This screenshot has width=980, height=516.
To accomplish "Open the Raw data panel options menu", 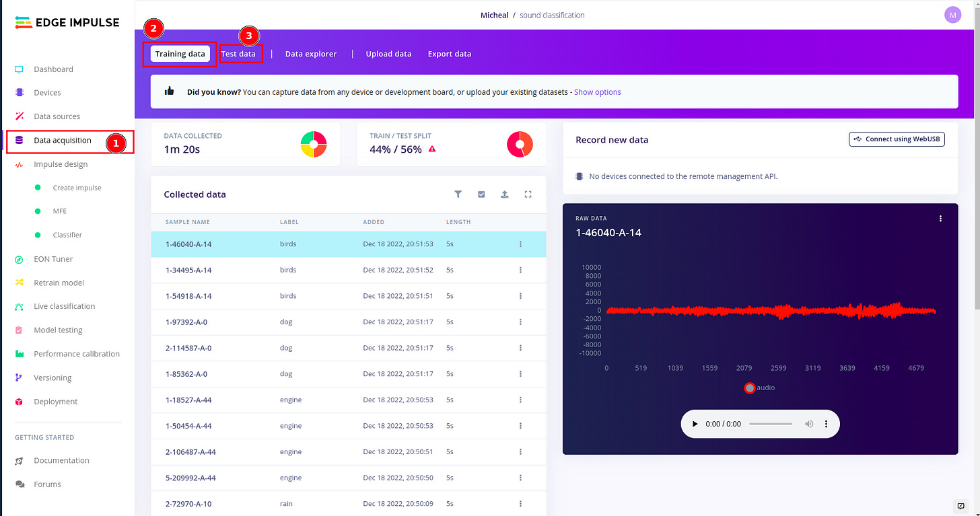I will 940,219.
